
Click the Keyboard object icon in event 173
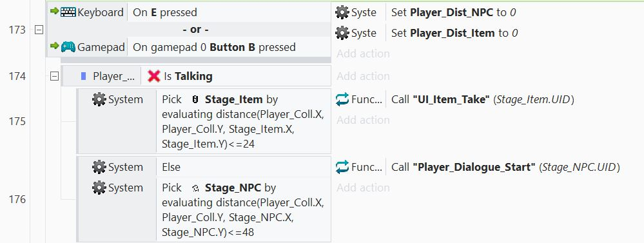[x=68, y=12]
